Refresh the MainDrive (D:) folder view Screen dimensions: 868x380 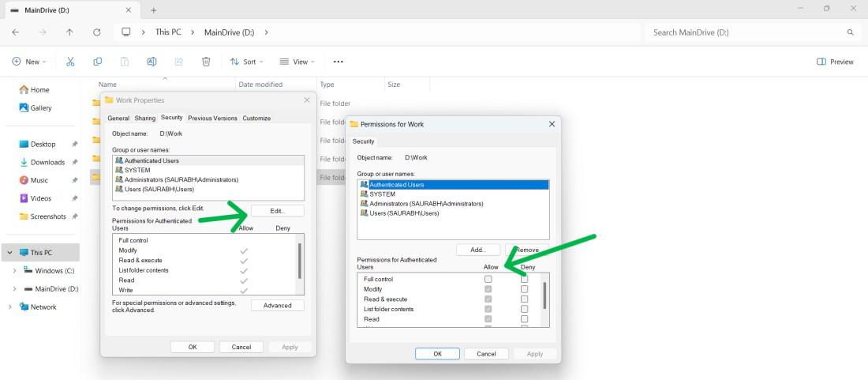click(x=97, y=32)
